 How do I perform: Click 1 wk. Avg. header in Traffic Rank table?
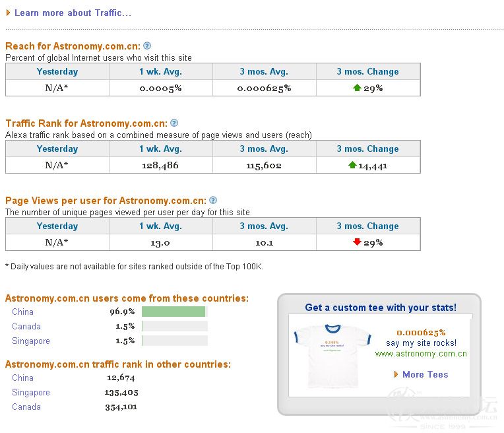point(160,149)
